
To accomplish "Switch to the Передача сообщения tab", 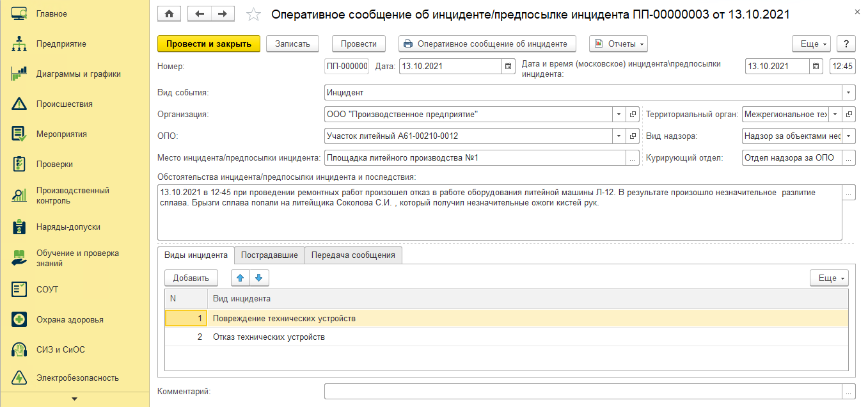I will tap(353, 255).
